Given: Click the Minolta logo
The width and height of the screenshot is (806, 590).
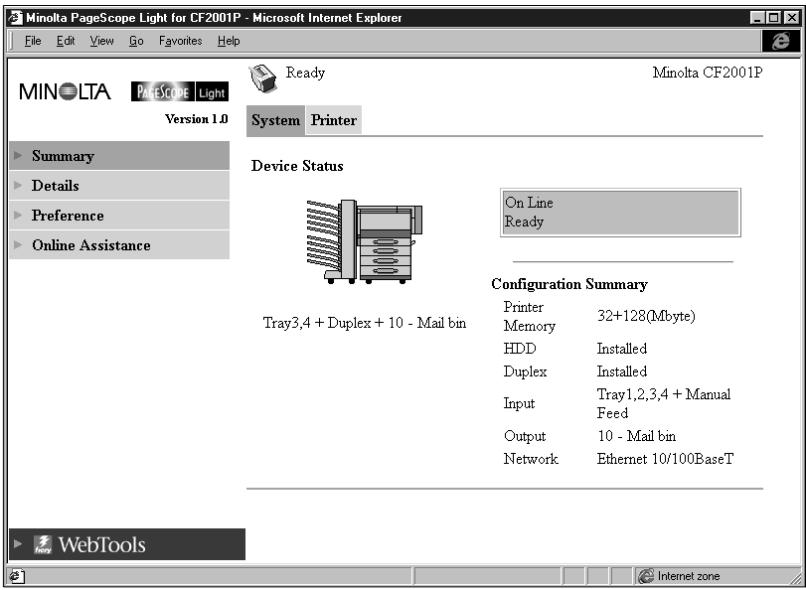Looking at the screenshot, I should pos(65,92).
